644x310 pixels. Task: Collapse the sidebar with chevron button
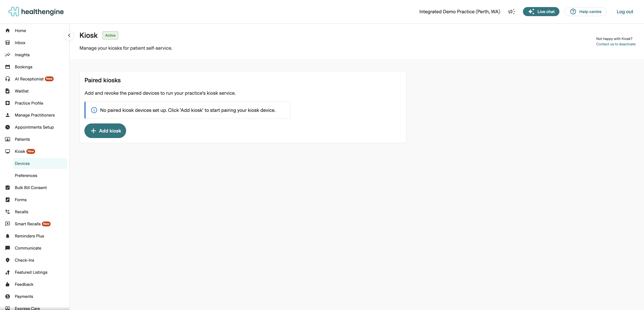[x=69, y=35]
